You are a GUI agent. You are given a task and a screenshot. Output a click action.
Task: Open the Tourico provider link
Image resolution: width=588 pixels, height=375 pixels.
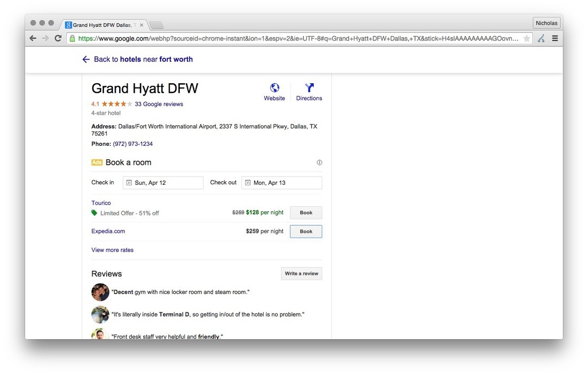coord(101,203)
